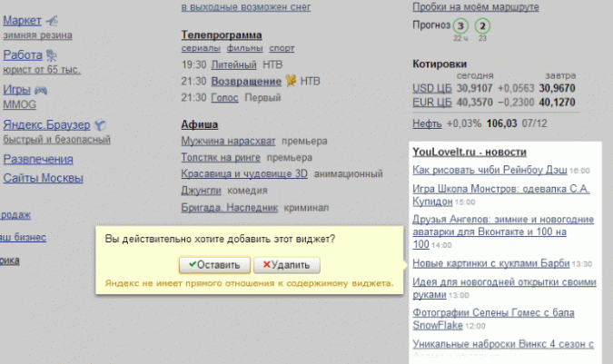Open Толстяк на ринге movie link
Image resolution: width=613 pixels, height=364 pixels.
pos(221,157)
